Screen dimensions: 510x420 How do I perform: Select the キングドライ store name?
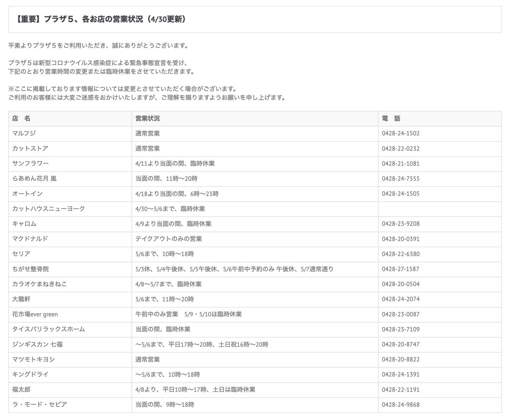[x=30, y=375]
